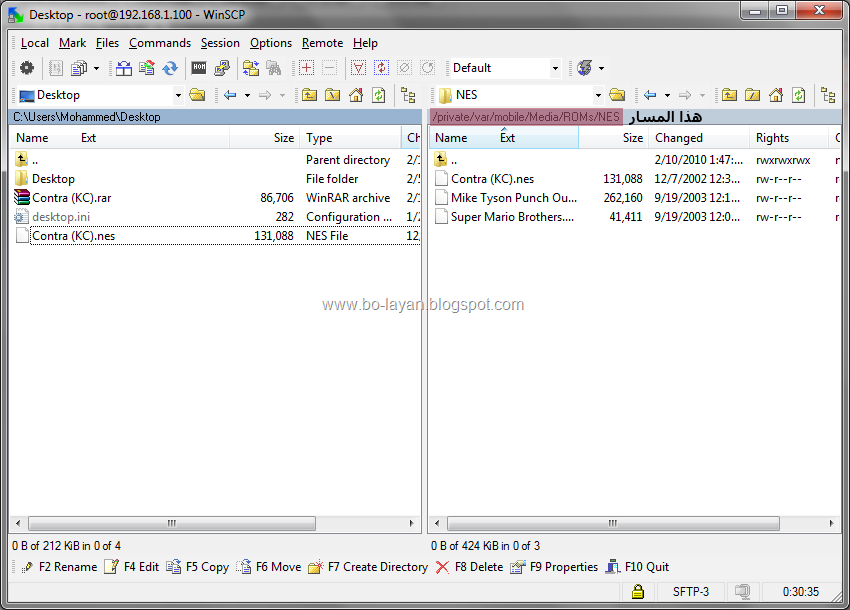850x610 pixels.
Task: Go to remote home directory icon
Action: click(776, 95)
